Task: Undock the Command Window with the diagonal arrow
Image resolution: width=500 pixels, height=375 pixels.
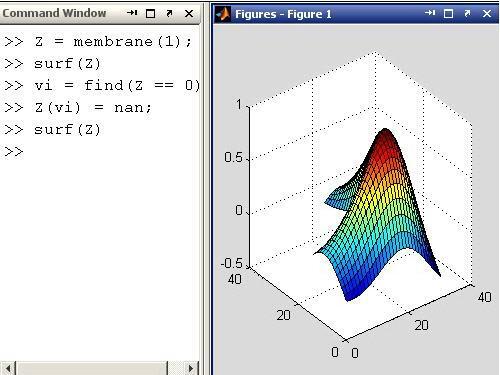Action: [x=169, y=13]
